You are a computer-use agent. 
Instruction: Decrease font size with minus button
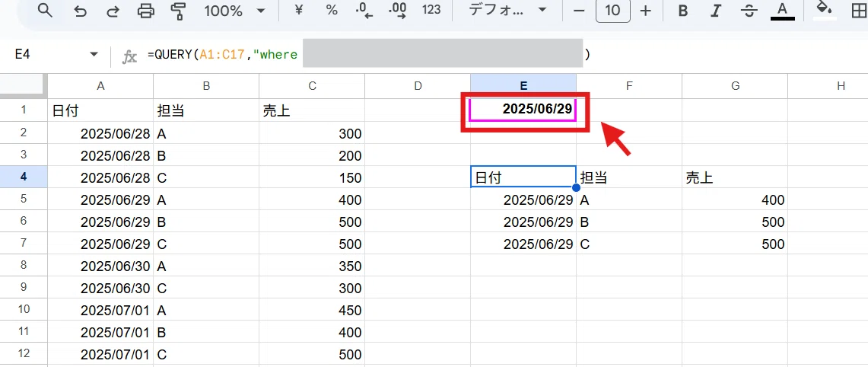pos(579,11)
